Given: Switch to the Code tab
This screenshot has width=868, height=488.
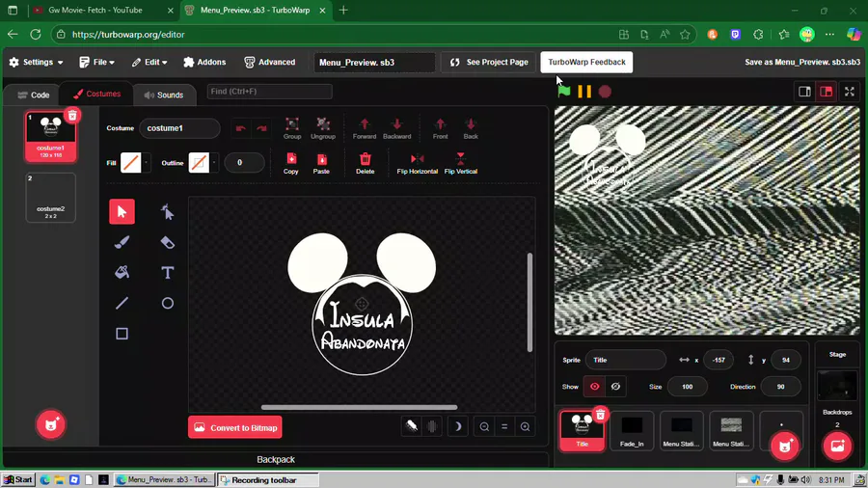Looking at the screenshot, I should coord(33,95).
